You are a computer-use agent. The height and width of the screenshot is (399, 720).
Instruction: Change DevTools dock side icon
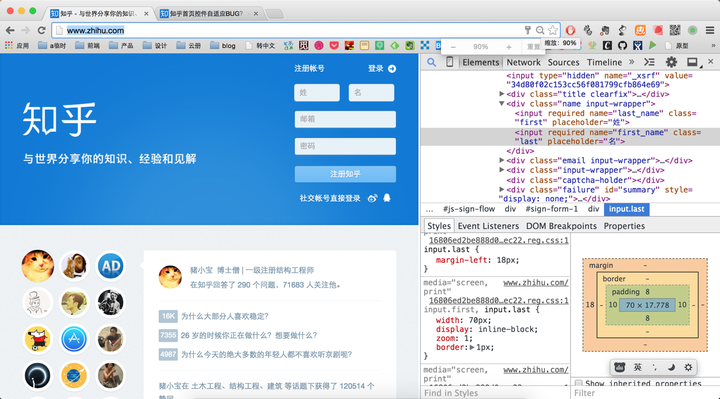(x=693, y=62)
